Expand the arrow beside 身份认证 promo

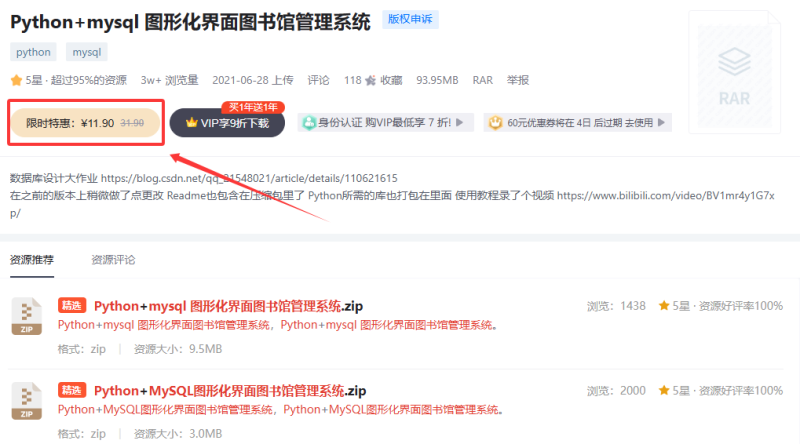coord(460,122)
